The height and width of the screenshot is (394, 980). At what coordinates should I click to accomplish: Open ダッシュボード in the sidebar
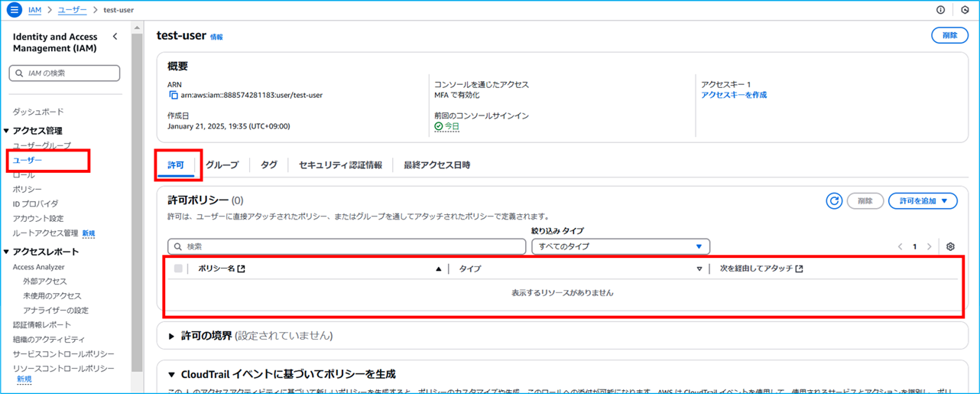[38, 112]
